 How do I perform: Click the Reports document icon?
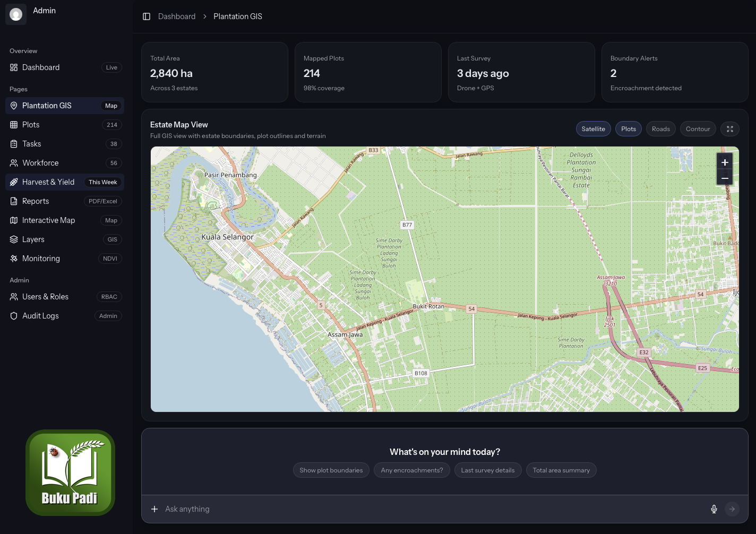point(14,201)
